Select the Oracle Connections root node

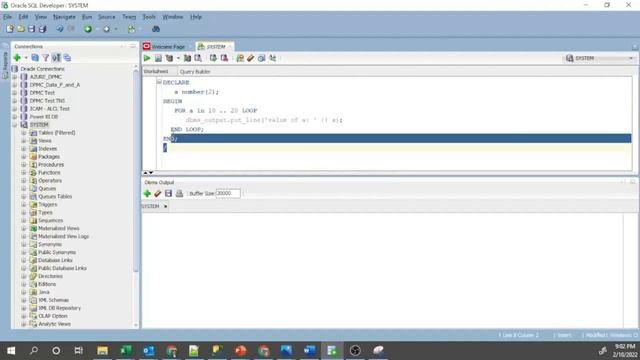pos(42,69)
